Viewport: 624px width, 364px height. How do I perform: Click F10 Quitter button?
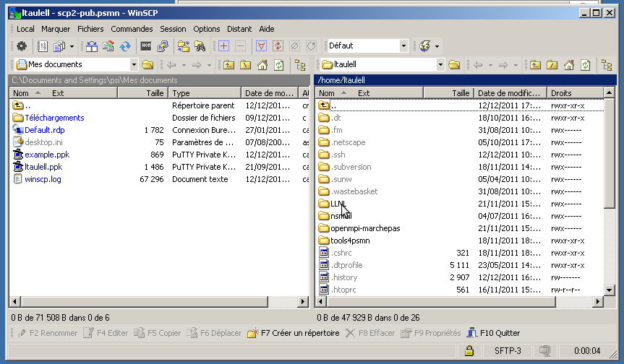(x=493, y=333)
